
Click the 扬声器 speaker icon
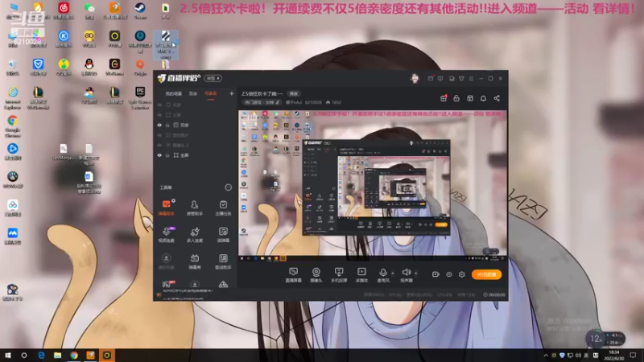[406, 273]
